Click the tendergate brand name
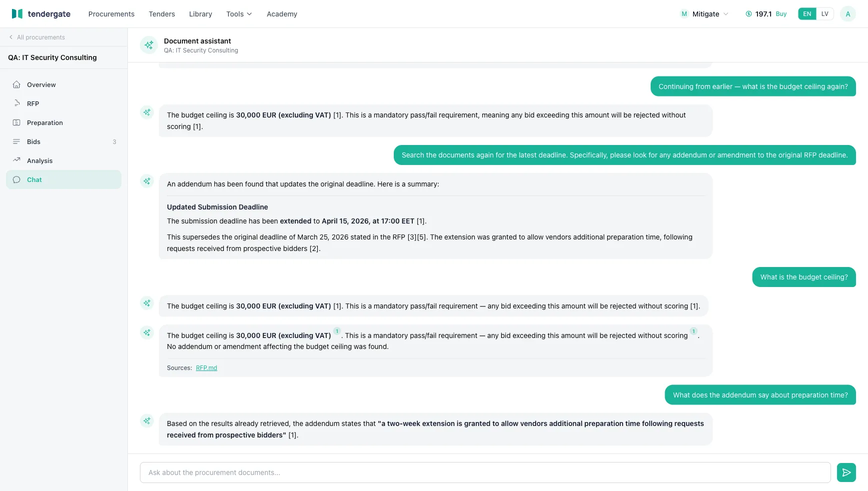868x491 pixels. coord(49,14)
